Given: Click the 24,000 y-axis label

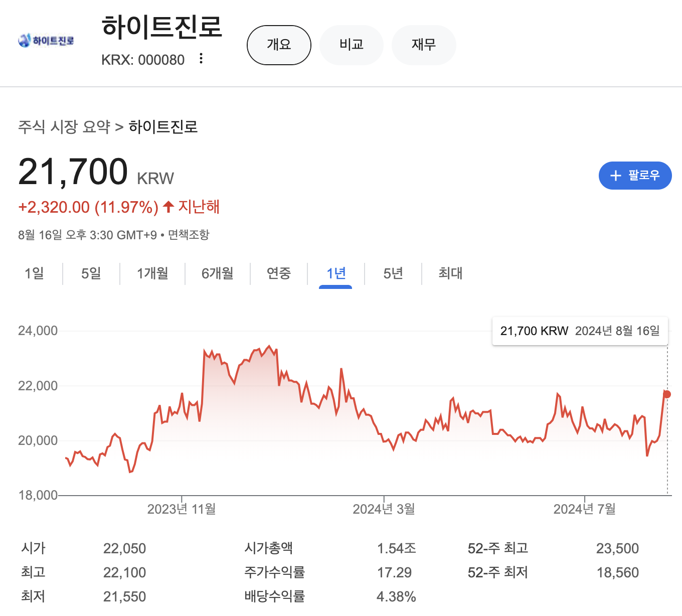Looking at the screenshot, I should (x=38, y=331).
